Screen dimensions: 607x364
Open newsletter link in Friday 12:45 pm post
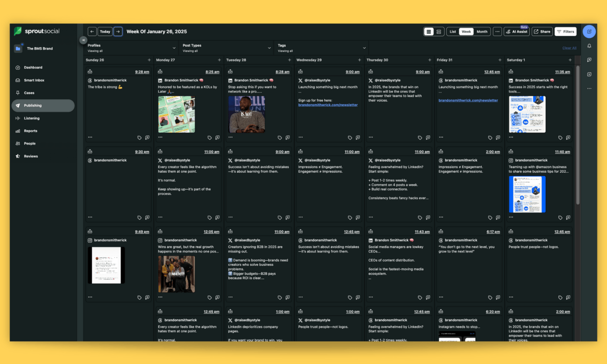(x=468, y=100)
